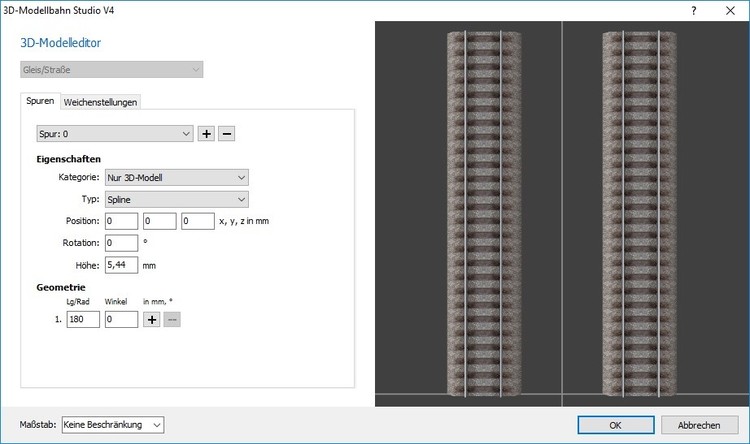Click the Höhe field showing 5,44

pos(121,265)
